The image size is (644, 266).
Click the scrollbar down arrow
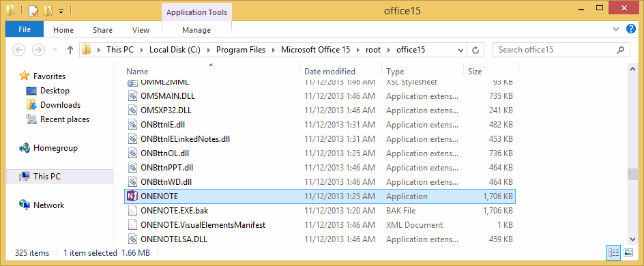(633, 239)
